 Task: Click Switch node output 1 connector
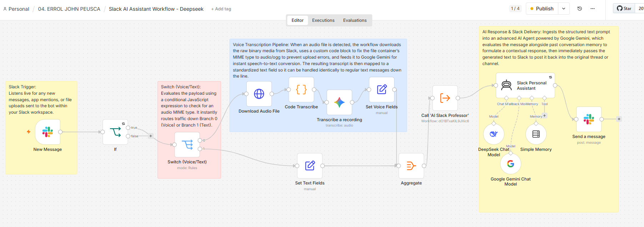200,149
